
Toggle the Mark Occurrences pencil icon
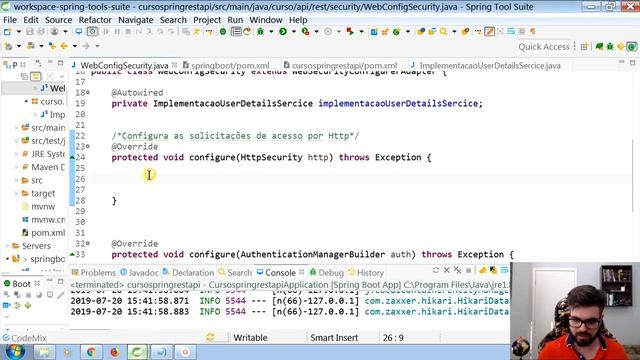click(x=489, y=31)
